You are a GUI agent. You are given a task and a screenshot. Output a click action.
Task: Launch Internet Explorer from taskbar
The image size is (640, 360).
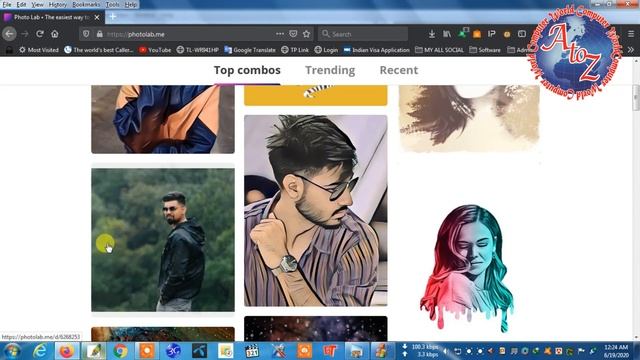pyautogui.click(x=40, y=351)
